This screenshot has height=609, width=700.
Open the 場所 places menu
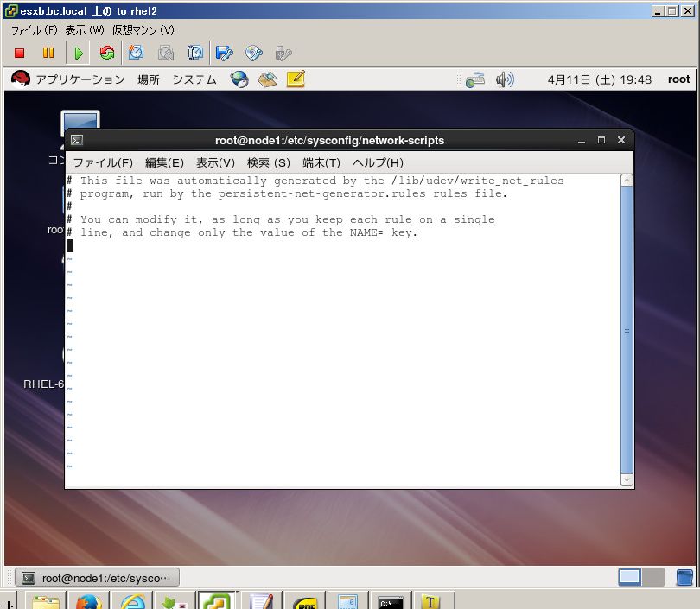(x=149, y=79)
